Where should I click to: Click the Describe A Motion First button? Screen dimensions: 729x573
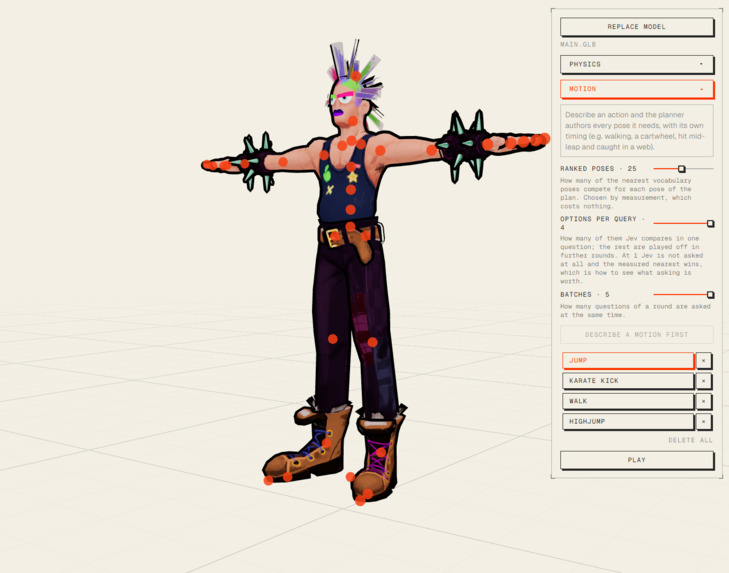point(636,334)
